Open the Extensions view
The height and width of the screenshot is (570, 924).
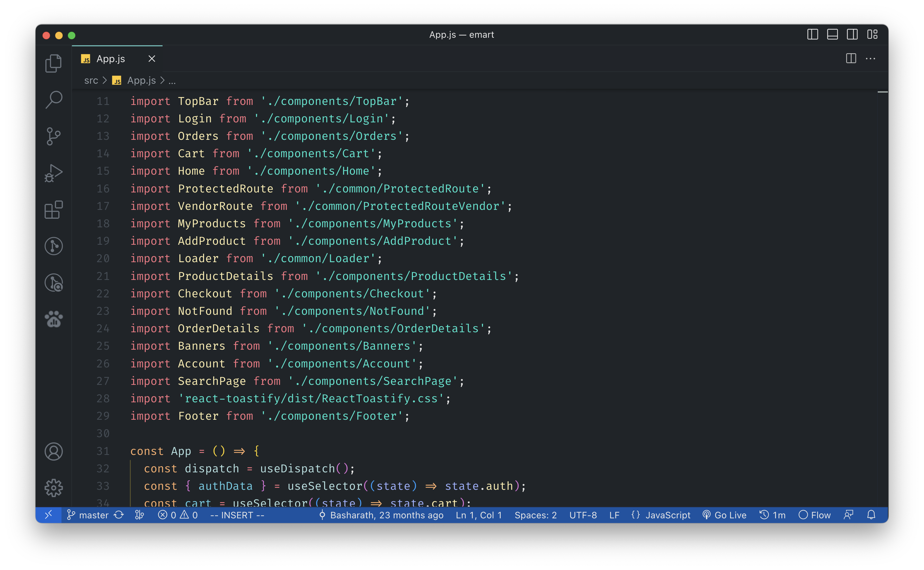tap(54, 210)
